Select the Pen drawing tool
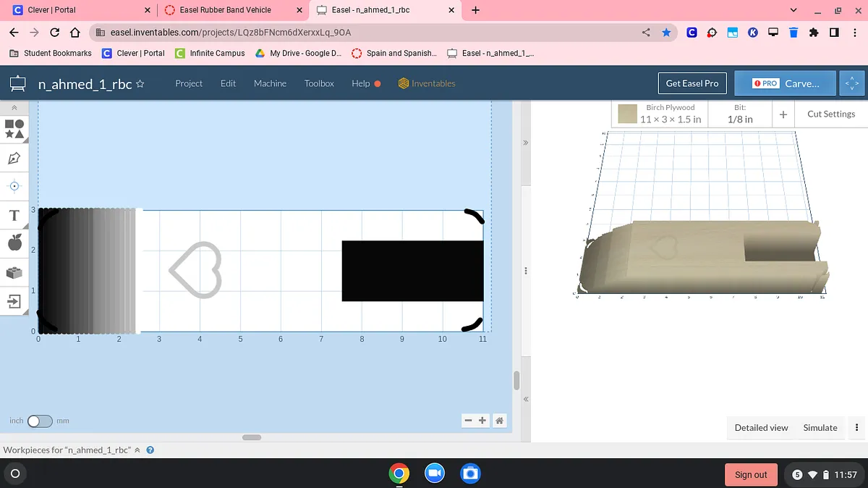The height and width of the screenshot is (488, 868). [14, 158]
